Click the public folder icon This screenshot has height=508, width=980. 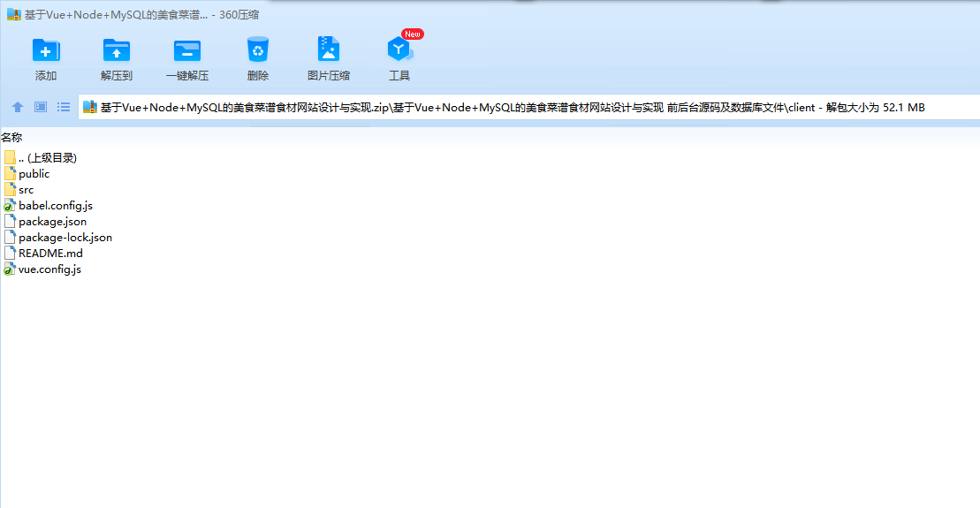pos(10,174)
